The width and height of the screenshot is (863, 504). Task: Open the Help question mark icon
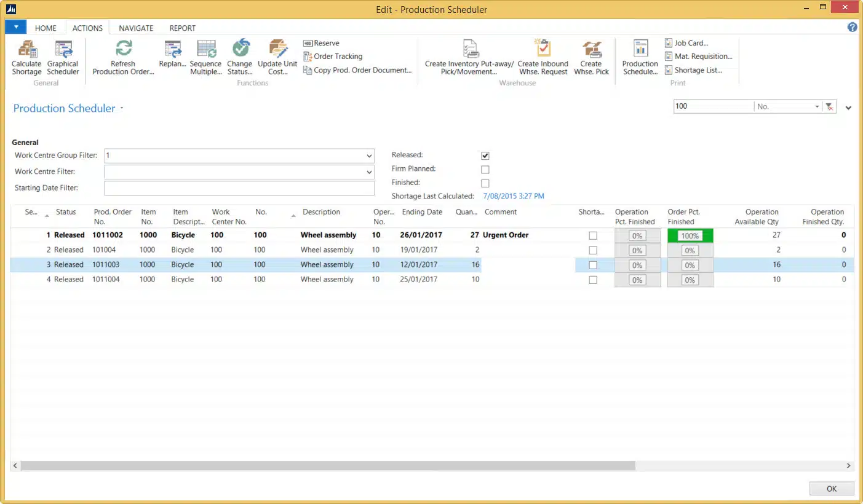(x=852, y=27)
